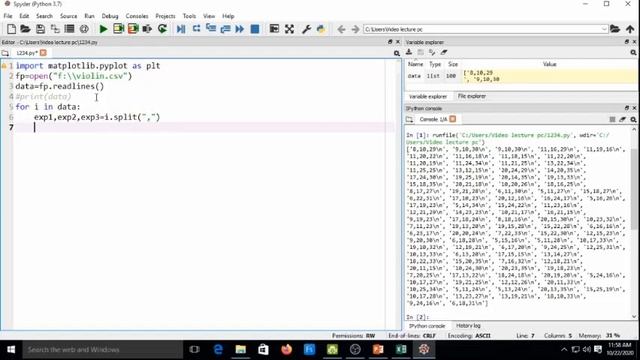Viewport: 640px width, 360px height.
Task: Save the current file
Action: pyautogui.click(x=40, y=29)
